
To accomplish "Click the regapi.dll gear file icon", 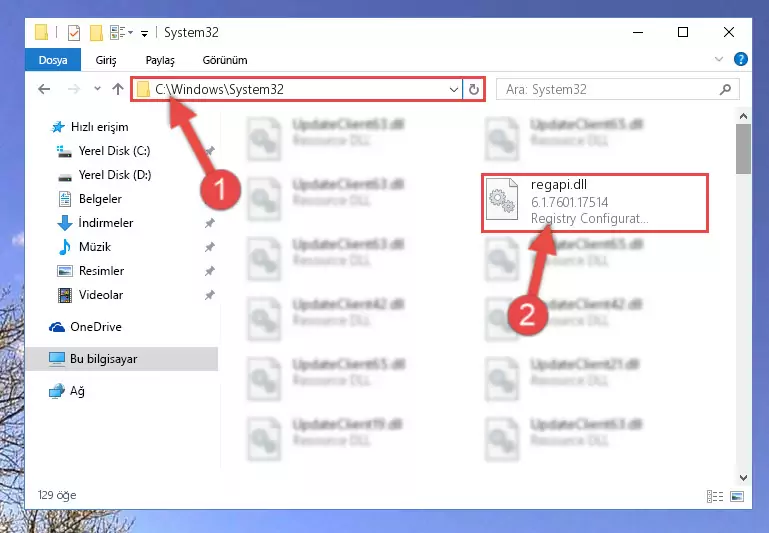I will click(502, 200).
